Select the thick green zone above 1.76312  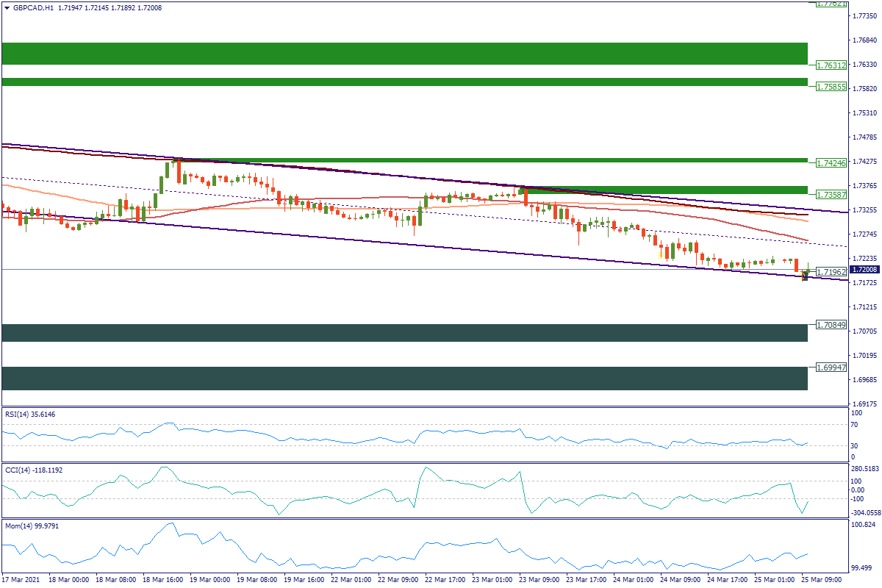tap(404, 53)
